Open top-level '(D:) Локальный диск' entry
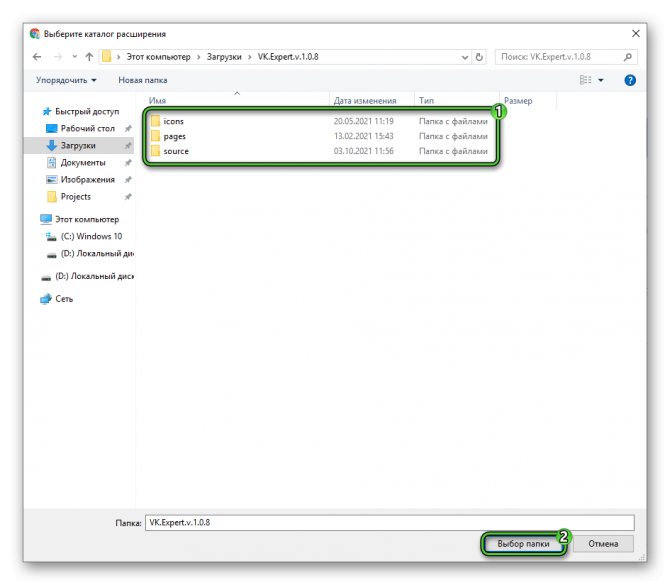670x585 pixels. pos(94,276)
